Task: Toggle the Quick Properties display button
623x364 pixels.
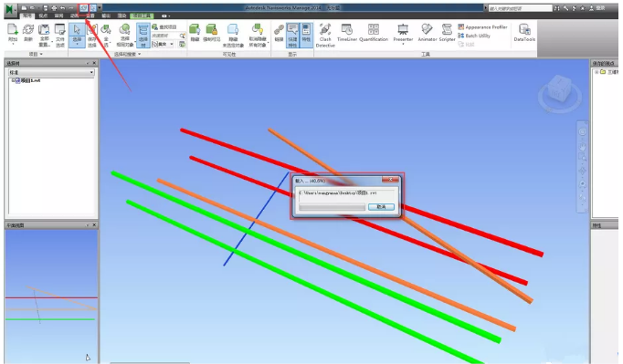Action: [x=293, y=36]
